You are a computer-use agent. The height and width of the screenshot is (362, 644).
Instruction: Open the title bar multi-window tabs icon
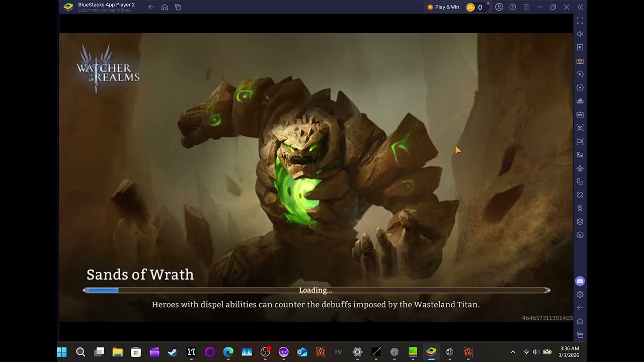[x=178, y=7]
